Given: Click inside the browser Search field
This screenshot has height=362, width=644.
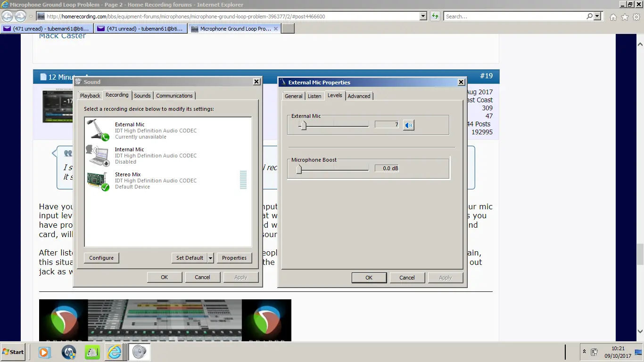Looking at the screenshot, I should pyautogui.click(x=514, y=16).
